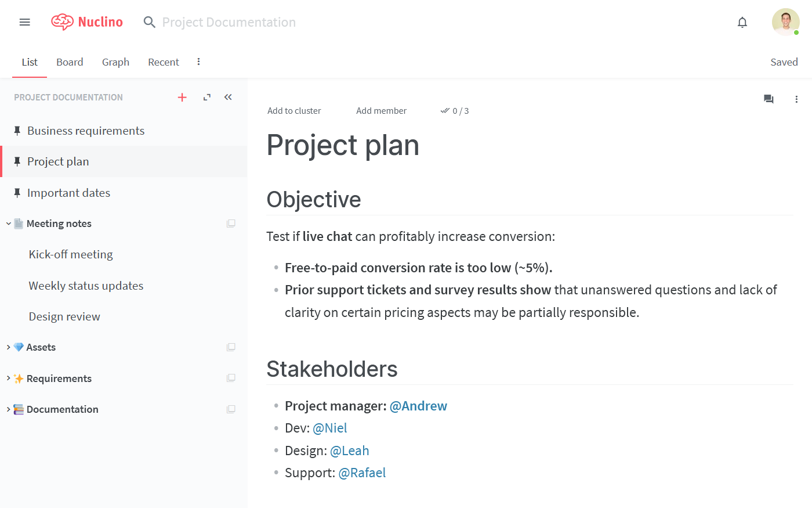The height and width of the screenshot is (508, 812).
Task: Expand the sidebar to full screen view
Action: tap(206, 97)
